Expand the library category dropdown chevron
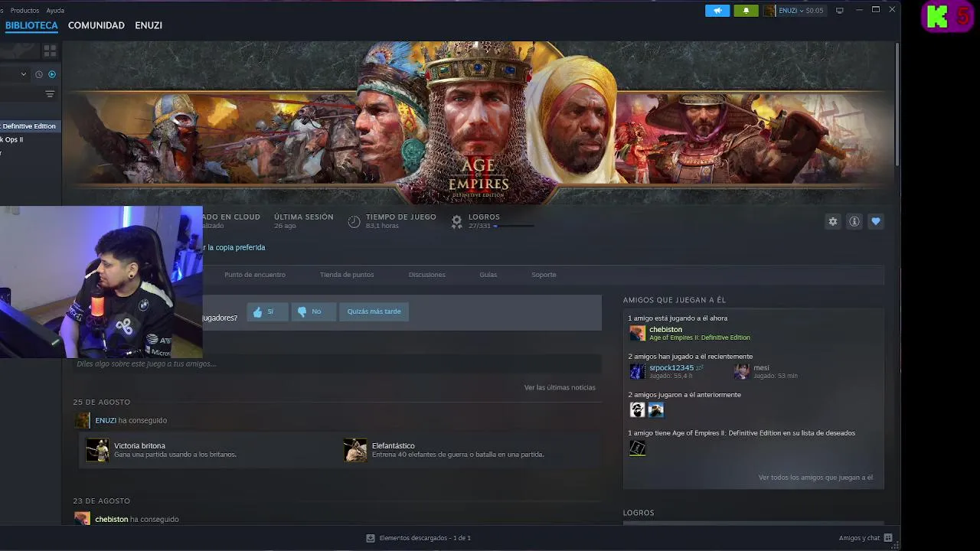The width and height of the screenshot is (980, 551). [24, 74]
